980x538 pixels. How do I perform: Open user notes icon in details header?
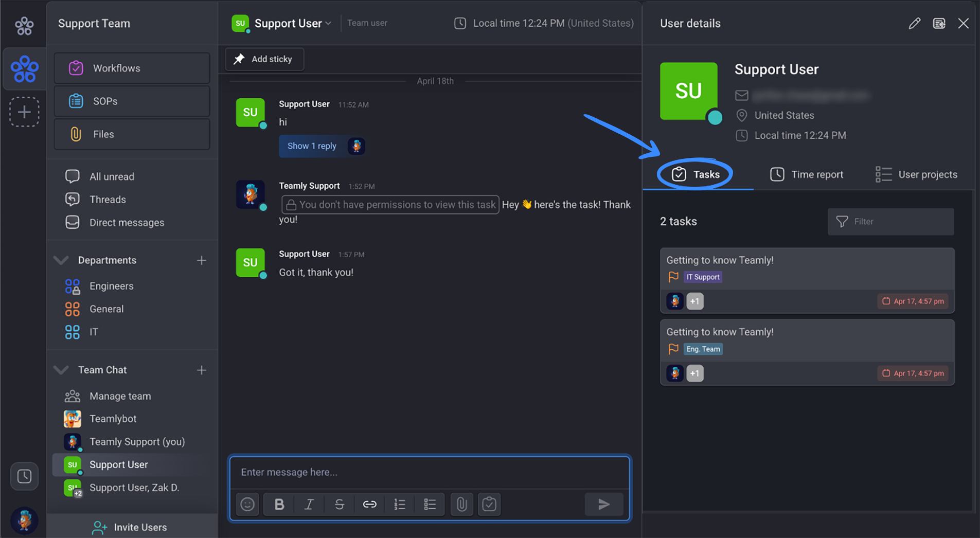pos(939,23)
